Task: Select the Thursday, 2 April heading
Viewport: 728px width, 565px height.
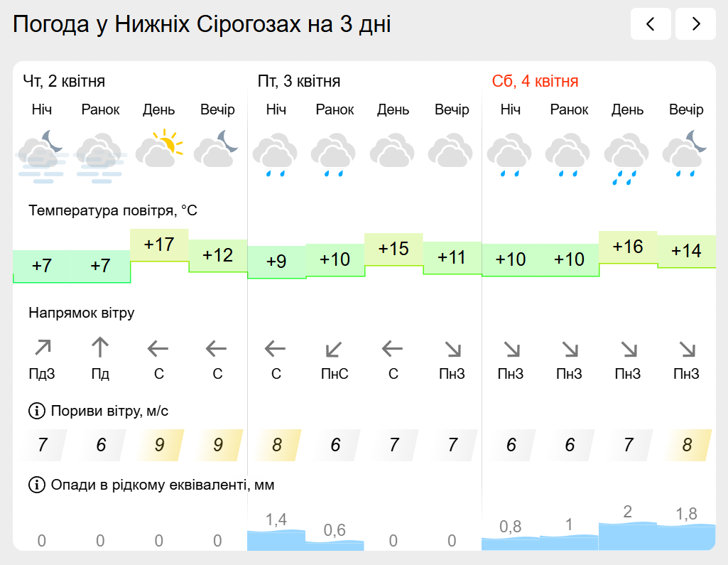Action: click(x=64, y=81)
